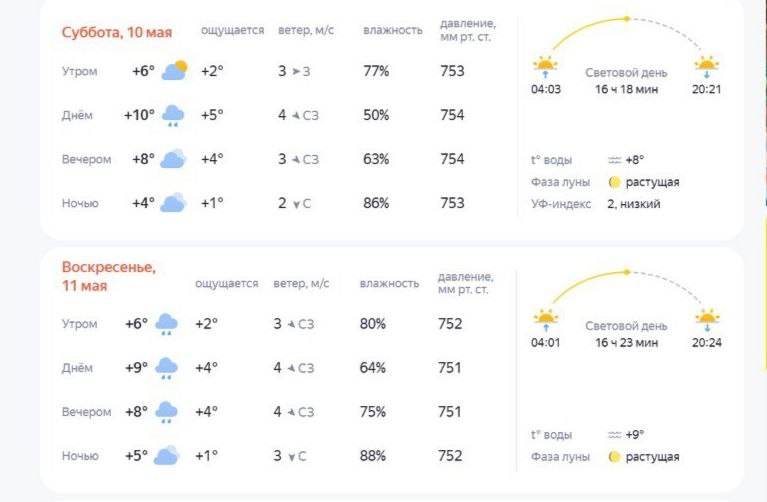
Task: Click Saturday's yellow moon phase icon
Action: pyautogui.click(x=614, y=182)
